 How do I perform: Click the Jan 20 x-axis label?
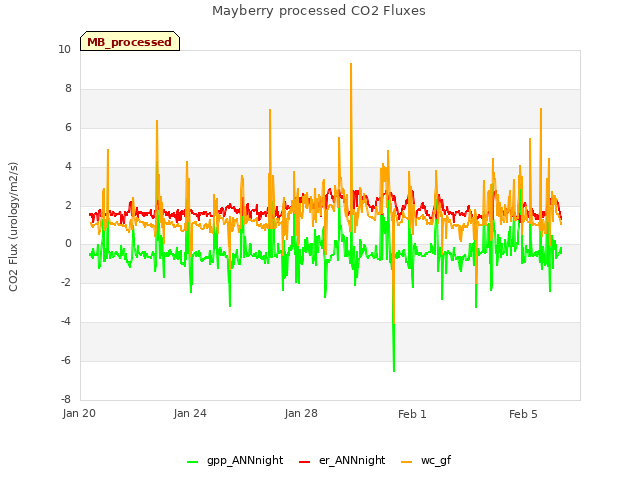(79, 413)
